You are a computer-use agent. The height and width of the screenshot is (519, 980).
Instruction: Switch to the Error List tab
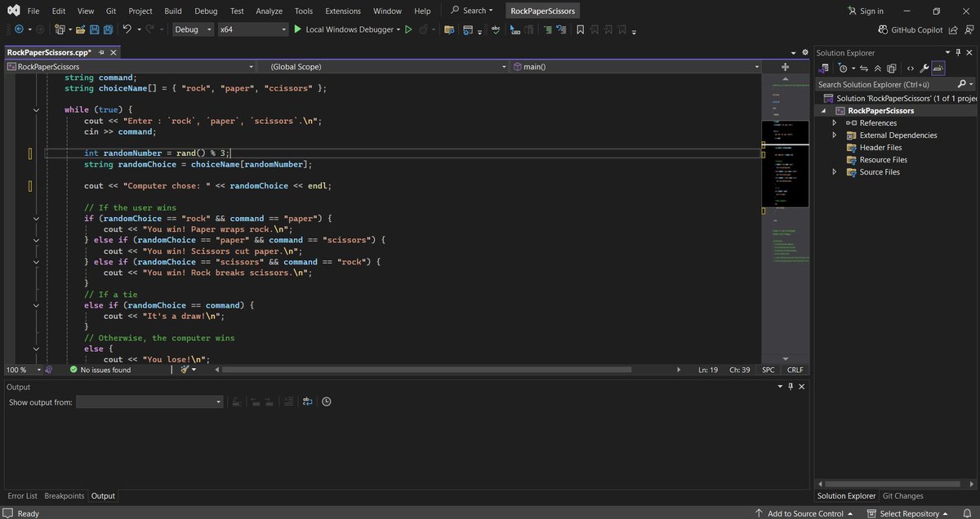point(22,495)
